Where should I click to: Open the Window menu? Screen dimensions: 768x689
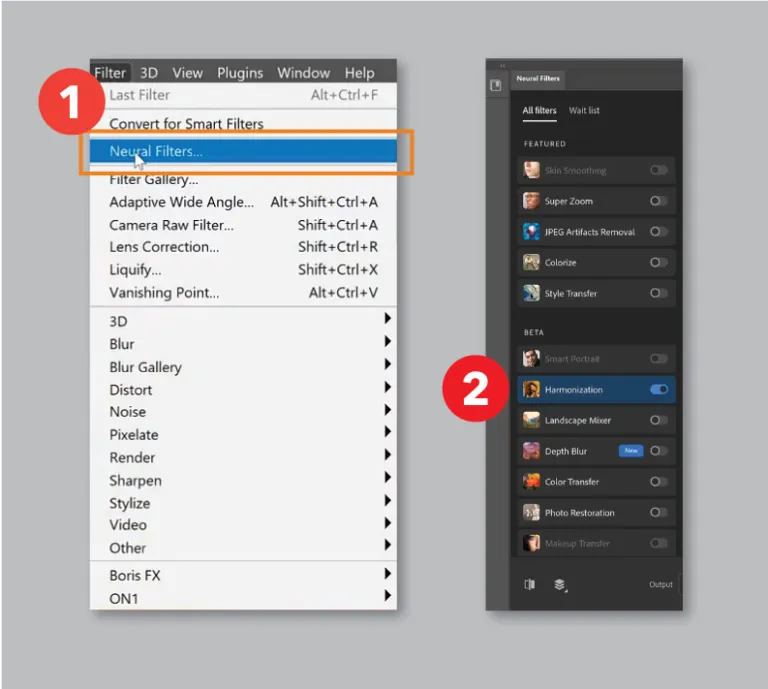(304, 73)
